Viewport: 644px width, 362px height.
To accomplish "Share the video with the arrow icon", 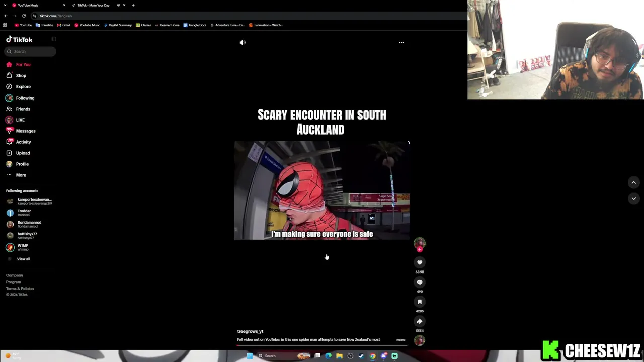I will (x=420, y=321).
